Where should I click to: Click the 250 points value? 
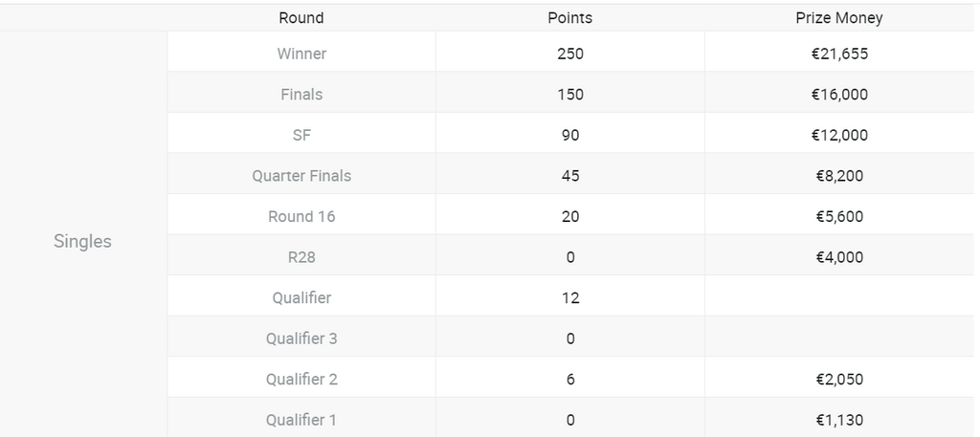click(569, 54)
